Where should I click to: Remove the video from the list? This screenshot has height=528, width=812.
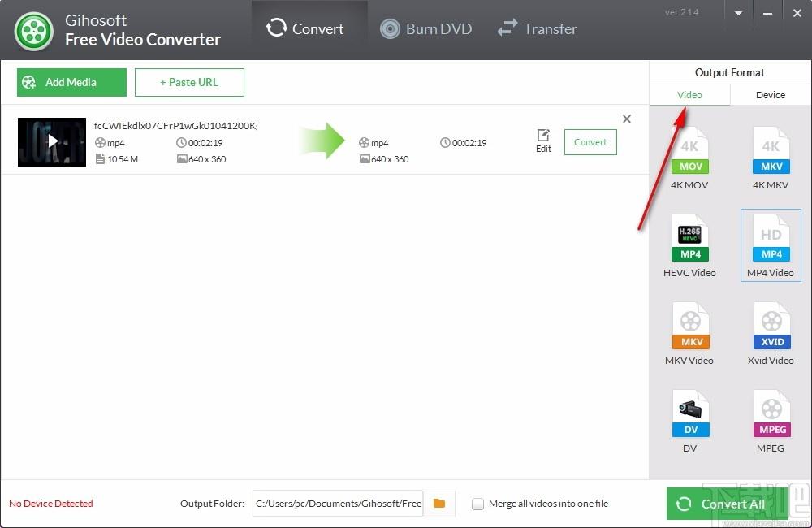point(627,119)
